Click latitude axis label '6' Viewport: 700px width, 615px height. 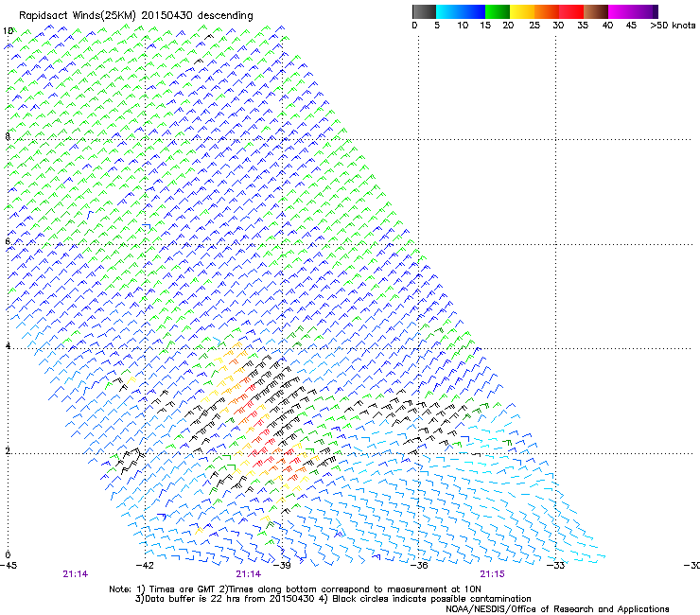[8, 241]
